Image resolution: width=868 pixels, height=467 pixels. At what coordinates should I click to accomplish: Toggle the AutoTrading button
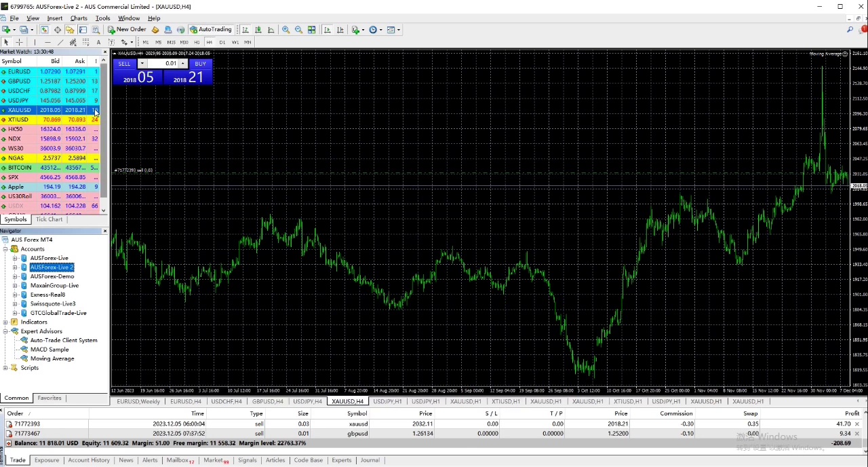[x=211, y=30]
